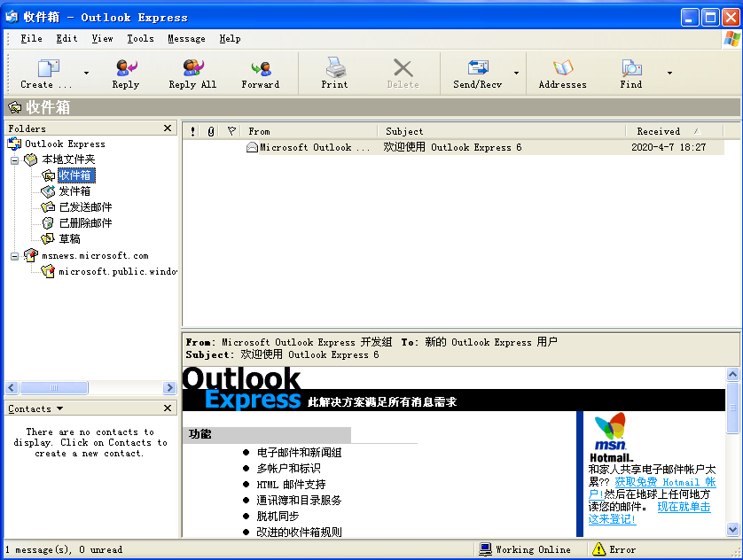The image size is (743, 560).
Task: Click the Find toolbar icon
Action: pos(631,67)
